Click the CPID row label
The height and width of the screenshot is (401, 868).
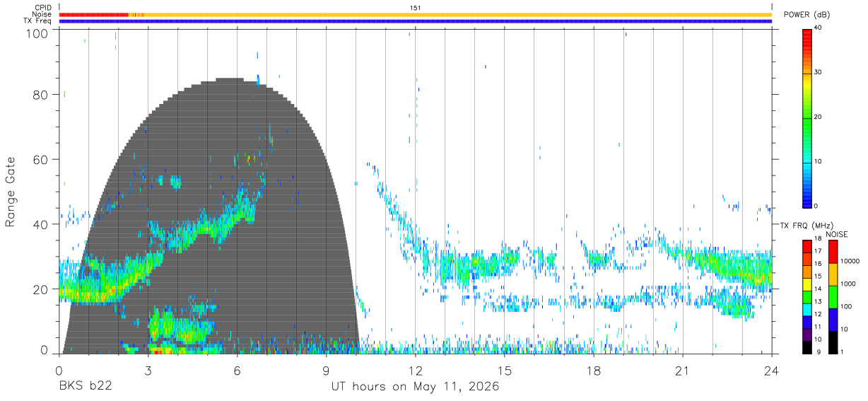(x=43, y=8)
